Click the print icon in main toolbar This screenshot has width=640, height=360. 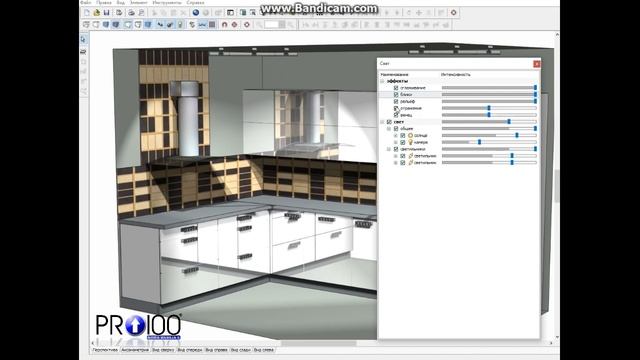pyautogui.click(x=131, y=13)
